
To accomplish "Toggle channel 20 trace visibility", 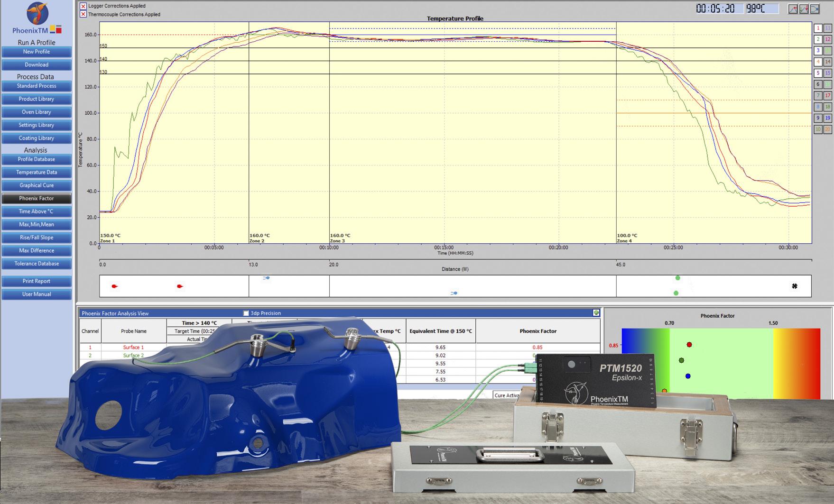I will click(x=828, y=129).
